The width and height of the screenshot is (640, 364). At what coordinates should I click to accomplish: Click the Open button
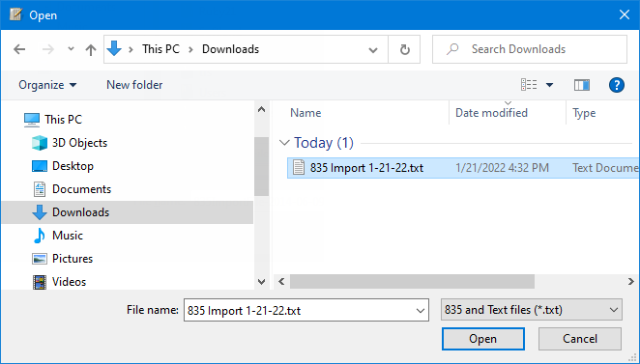pyautogui.click(x=482, y=339)
